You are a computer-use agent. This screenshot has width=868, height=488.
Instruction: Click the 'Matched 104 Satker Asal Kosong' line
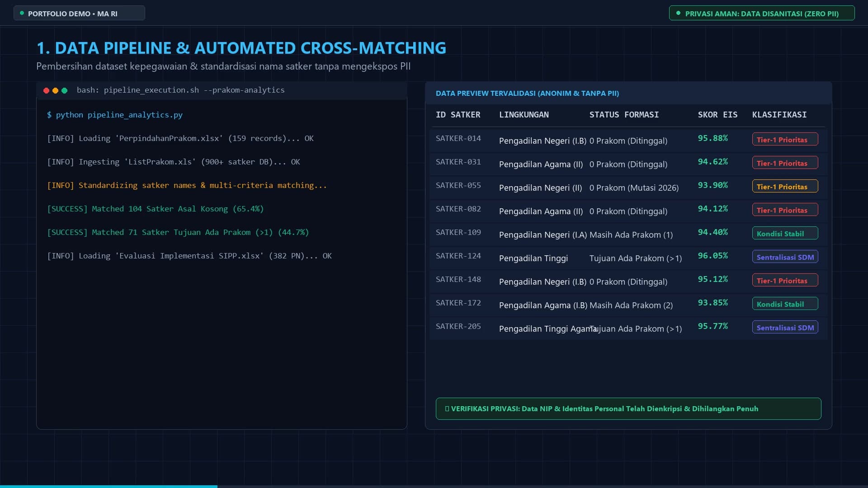tap(155, 209)
